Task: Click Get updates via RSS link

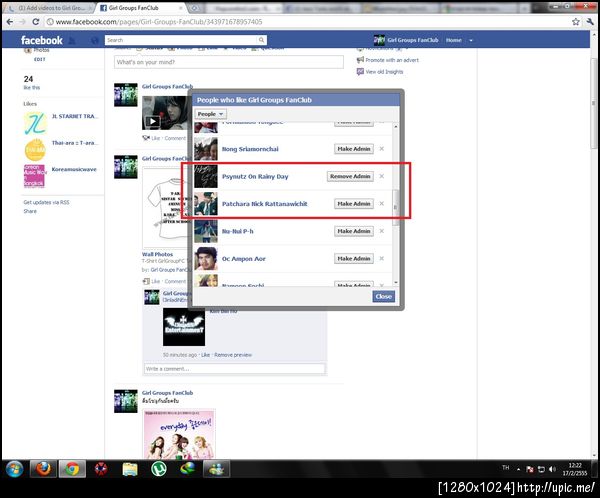Action: tap(46, 202)
